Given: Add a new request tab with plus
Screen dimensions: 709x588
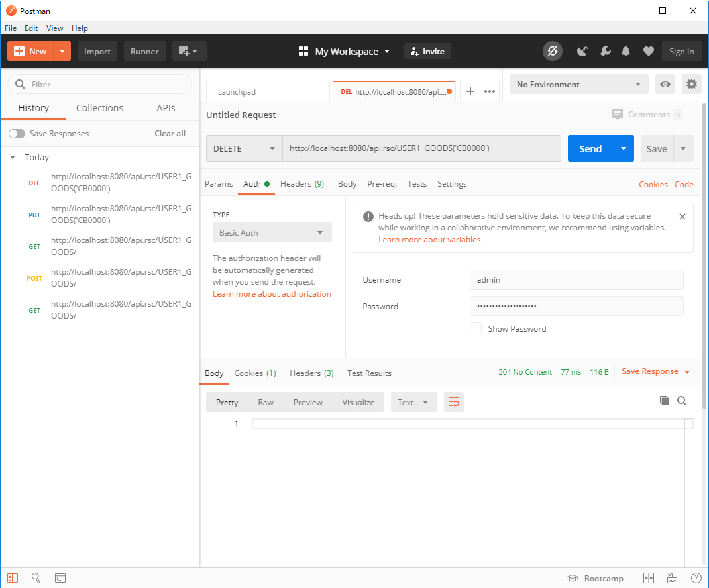Looking at the screenshot, I should (470, 91).
